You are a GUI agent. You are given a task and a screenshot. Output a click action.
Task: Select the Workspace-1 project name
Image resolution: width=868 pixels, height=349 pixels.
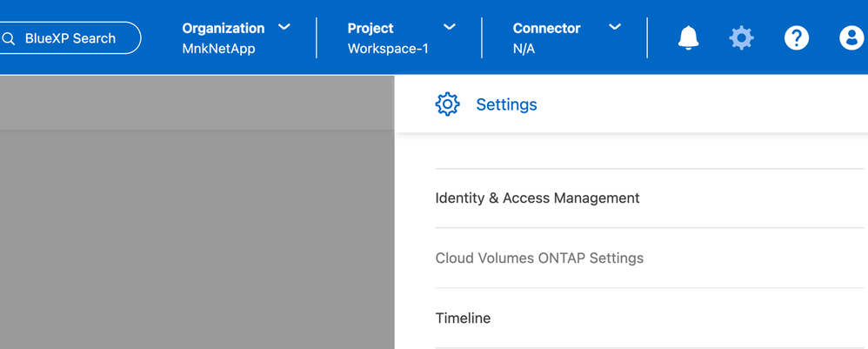pos(388,49)
